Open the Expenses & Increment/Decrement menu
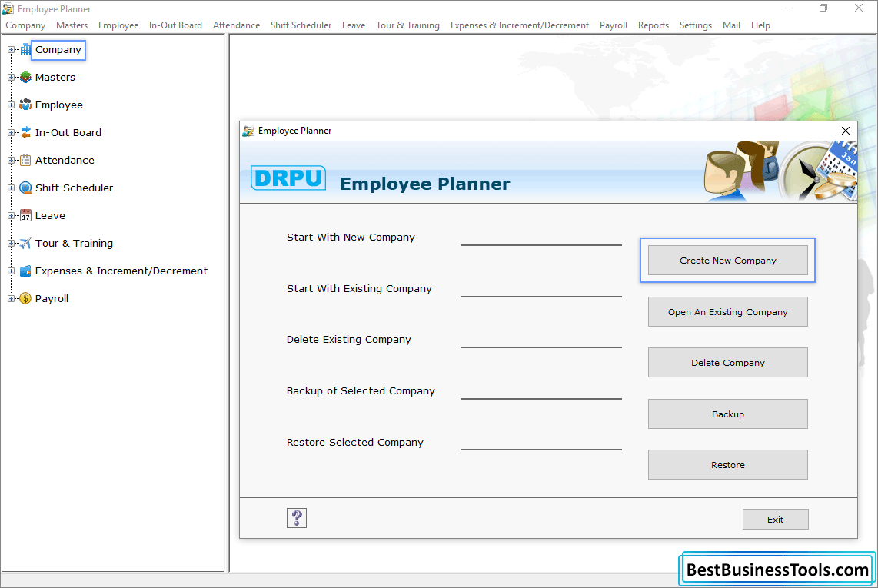878x588 pixels. tap(519, 25)
